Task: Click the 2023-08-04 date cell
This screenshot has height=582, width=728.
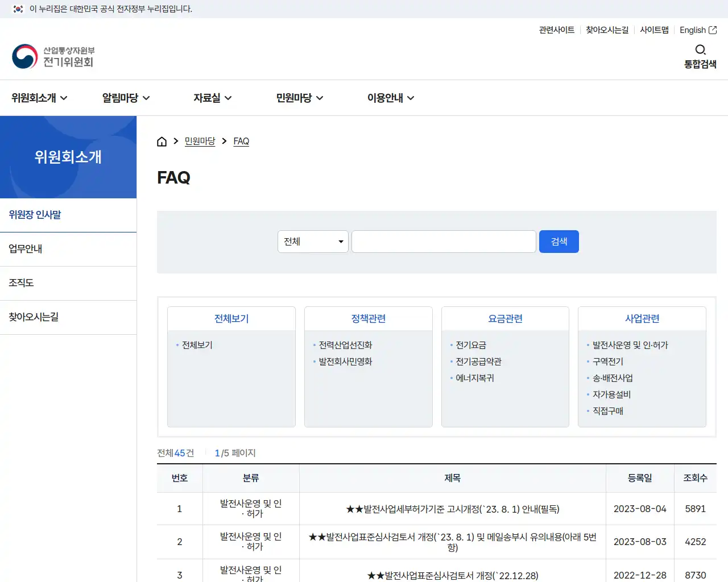Action: pyautogui.click(x=640, y=509)
